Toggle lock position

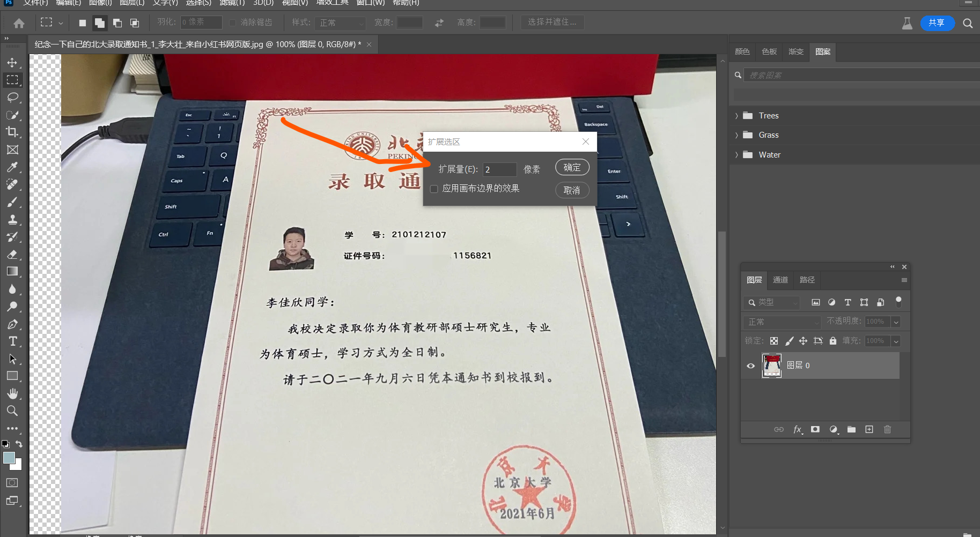(x=803, y=341)
